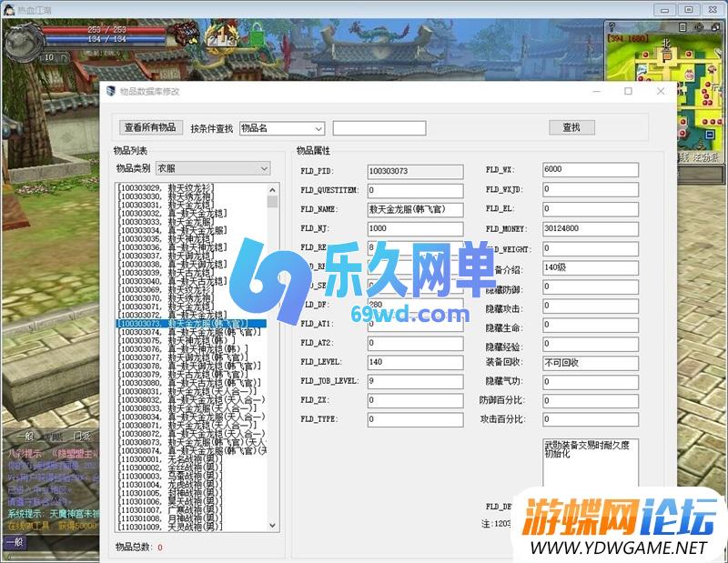Click the minimap lock icon at top right
Image resolution: width=728 pixels, height=563 pixels.
715,27
